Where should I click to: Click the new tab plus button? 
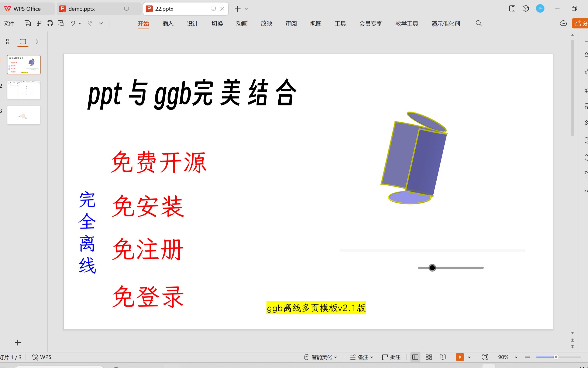[237, 9]
